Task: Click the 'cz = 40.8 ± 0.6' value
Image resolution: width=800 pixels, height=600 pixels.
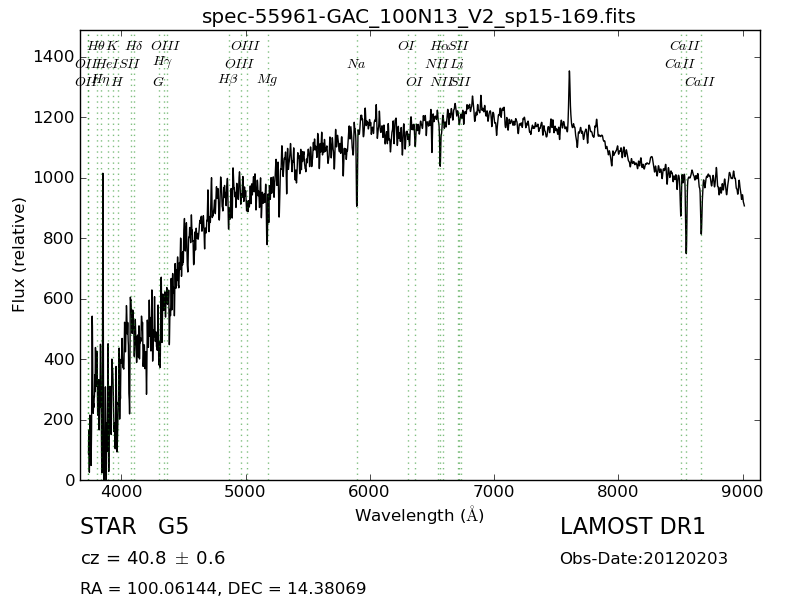Action: click(x=153, y=558)
